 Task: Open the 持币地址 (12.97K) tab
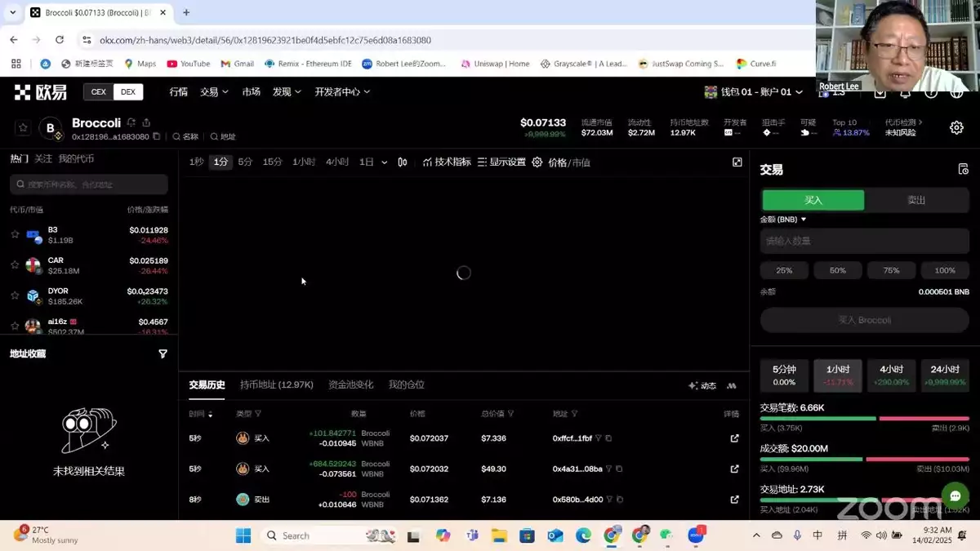pos(277,385)
